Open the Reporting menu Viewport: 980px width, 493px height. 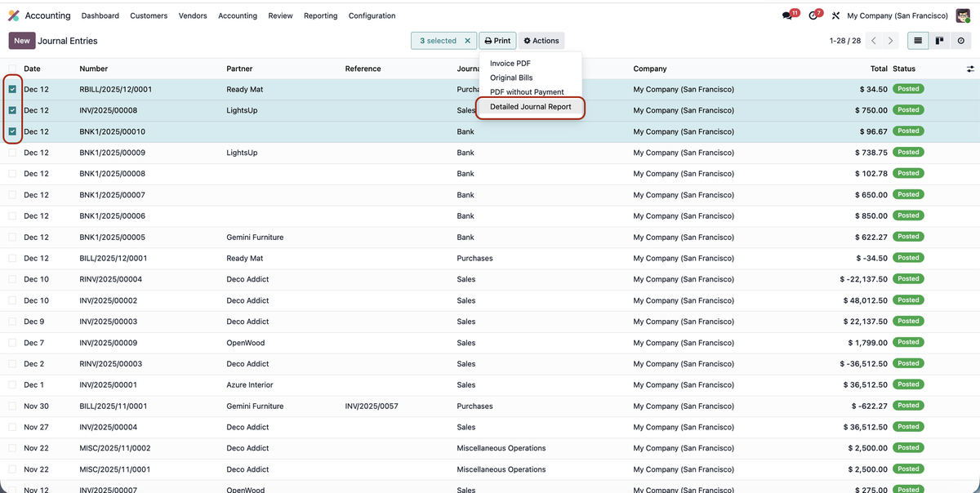coord(320,16)
